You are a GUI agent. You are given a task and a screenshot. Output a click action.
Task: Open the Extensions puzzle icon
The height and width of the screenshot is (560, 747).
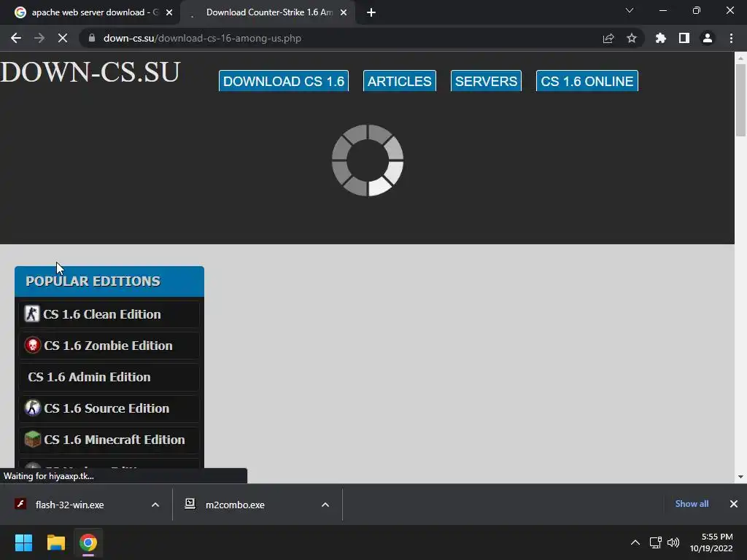661,38
